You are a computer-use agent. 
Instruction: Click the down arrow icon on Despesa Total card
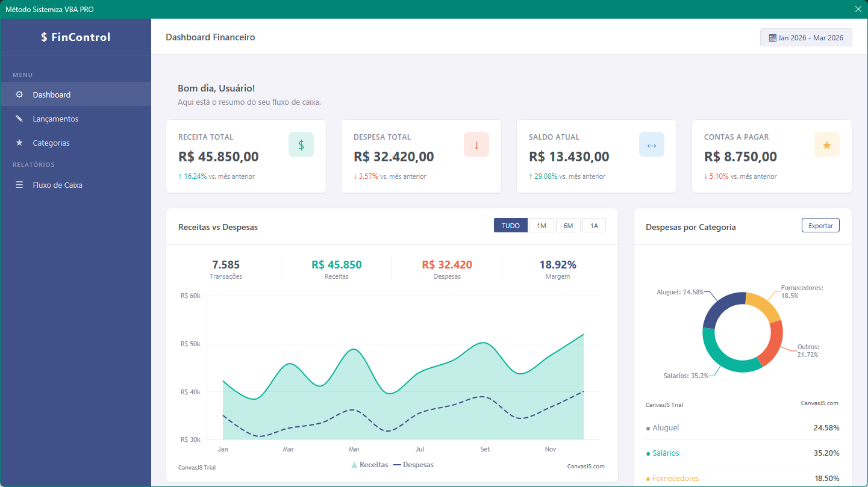(x=476, y=144)
